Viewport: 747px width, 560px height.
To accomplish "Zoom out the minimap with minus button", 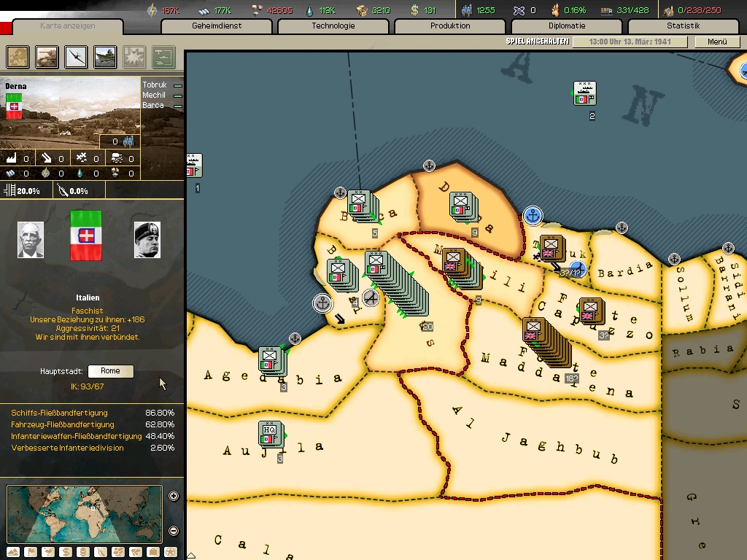I will tap(174, 531).
